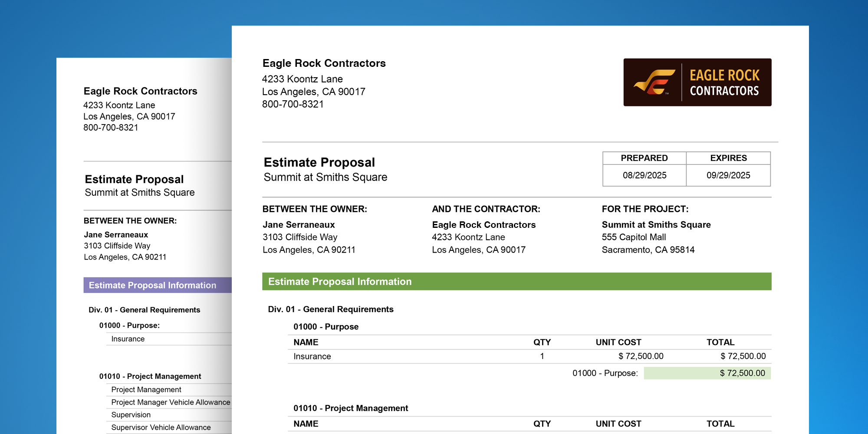868x434 pixels.
Task: Open the EXPIRES date cell showing 09/29/2025
Action: (x=728, y=175)
